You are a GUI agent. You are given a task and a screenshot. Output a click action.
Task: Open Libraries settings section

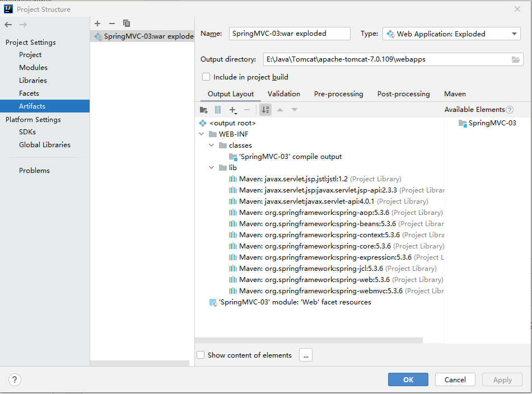tap(33, 81)
